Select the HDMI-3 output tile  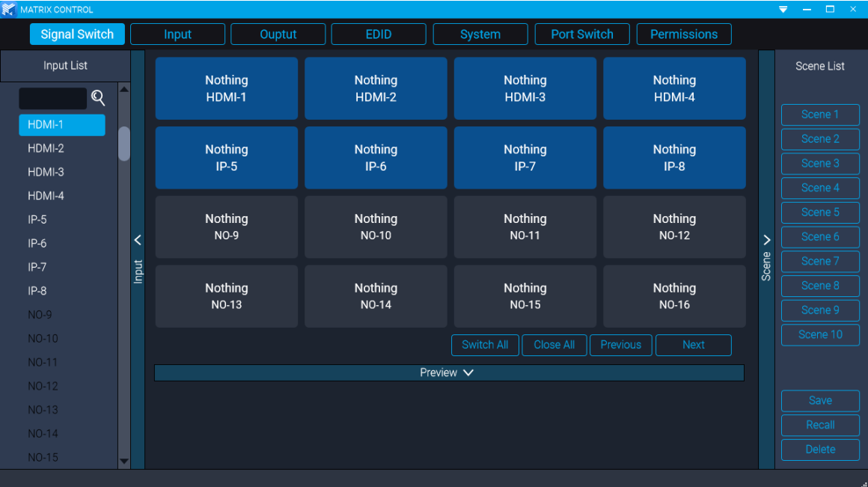click(x=525, y=88)
